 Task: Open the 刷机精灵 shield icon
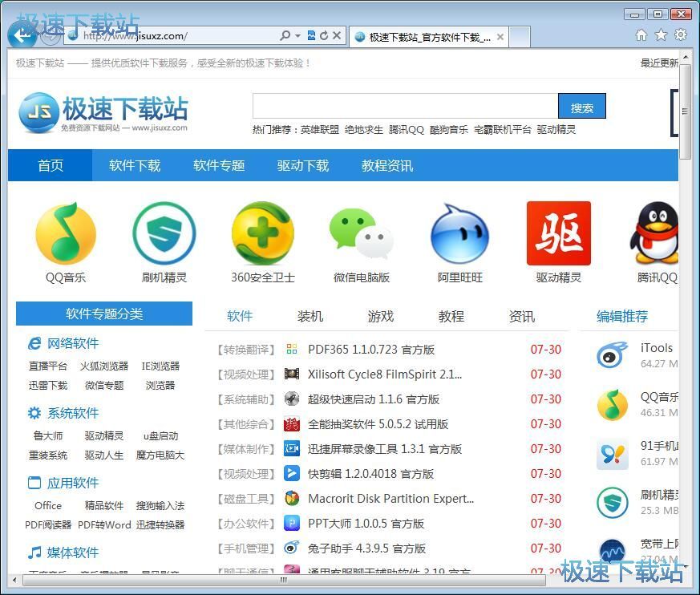[164, 233]
